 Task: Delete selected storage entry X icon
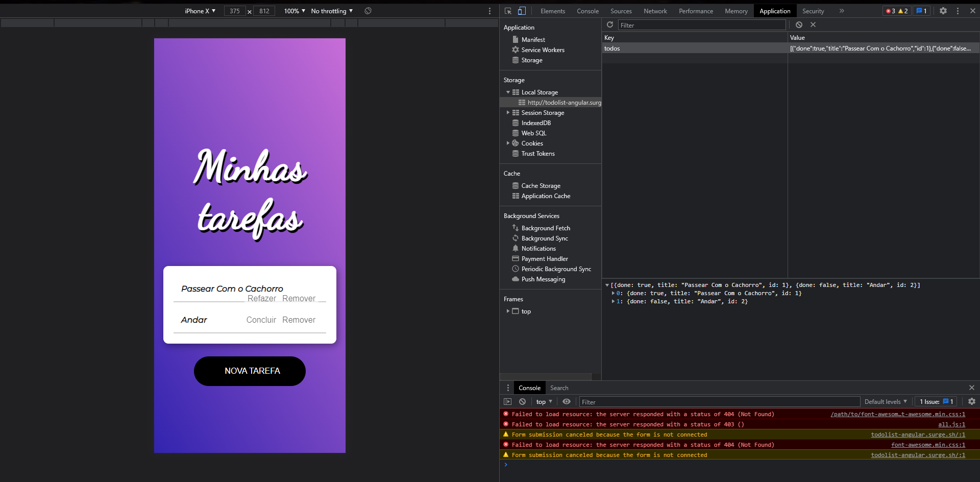click(x=813, y=25)
